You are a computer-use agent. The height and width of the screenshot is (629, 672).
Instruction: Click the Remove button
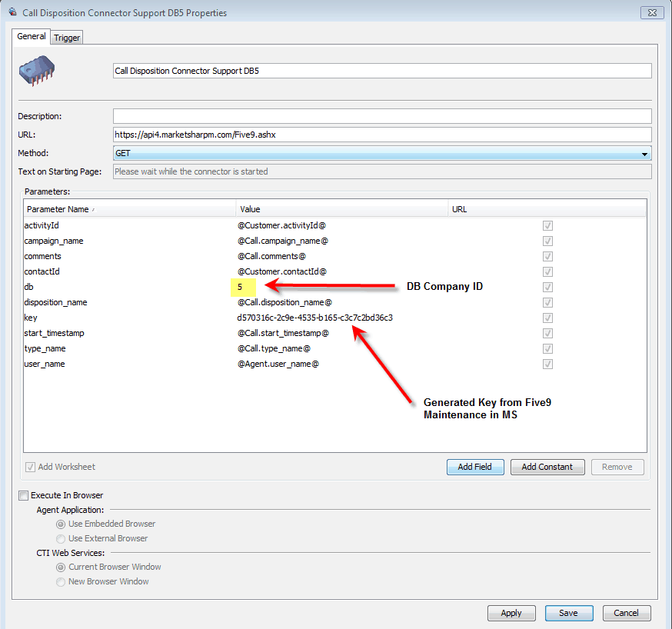617,467
